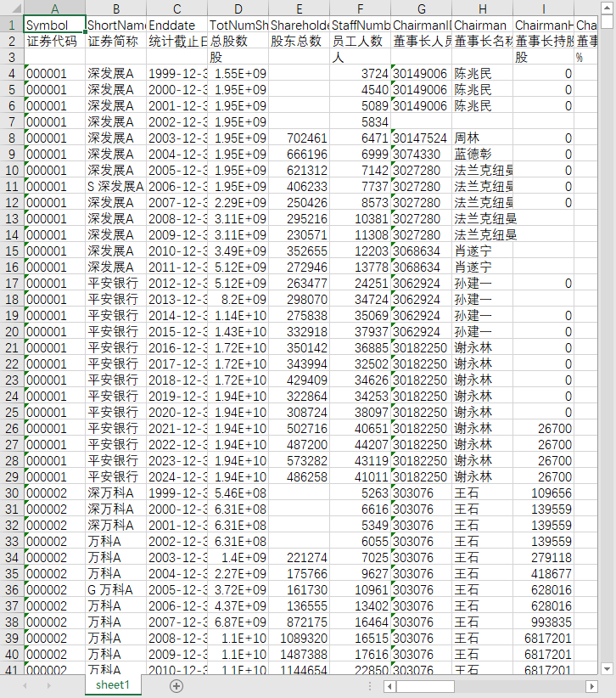Screen dimensions: 616x698
Task: Select 深万科A cell in row 30
Action: coord(115,493)
